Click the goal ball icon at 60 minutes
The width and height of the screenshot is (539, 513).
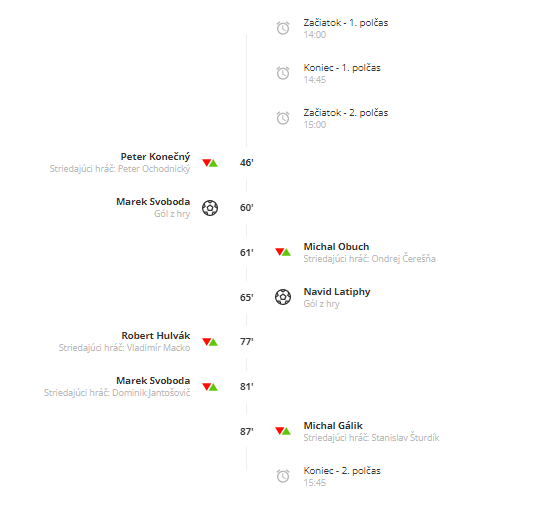pos(210,208)
